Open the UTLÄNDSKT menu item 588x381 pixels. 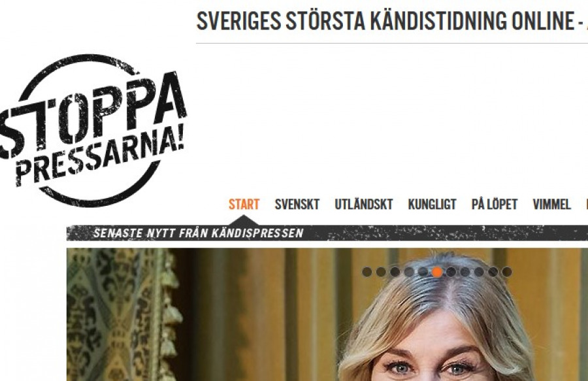[364, 205]
